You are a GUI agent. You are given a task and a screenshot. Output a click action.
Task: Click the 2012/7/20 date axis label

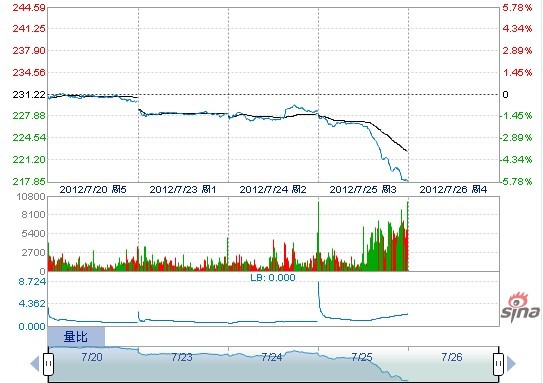(93, 189)
